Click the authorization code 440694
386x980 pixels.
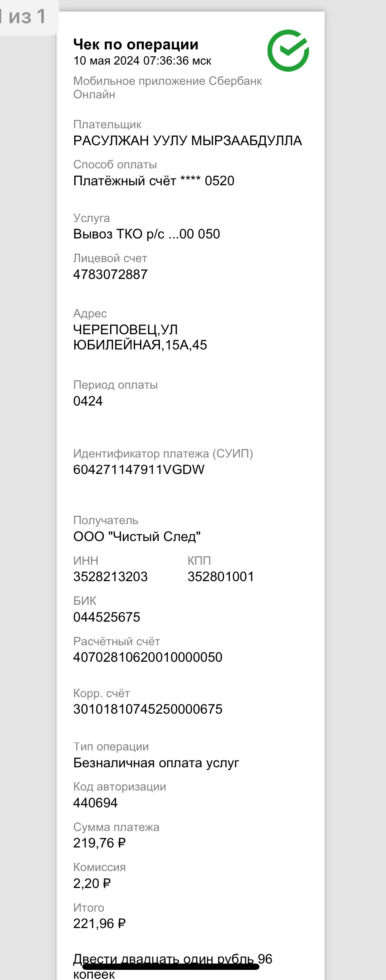(95, 803)
